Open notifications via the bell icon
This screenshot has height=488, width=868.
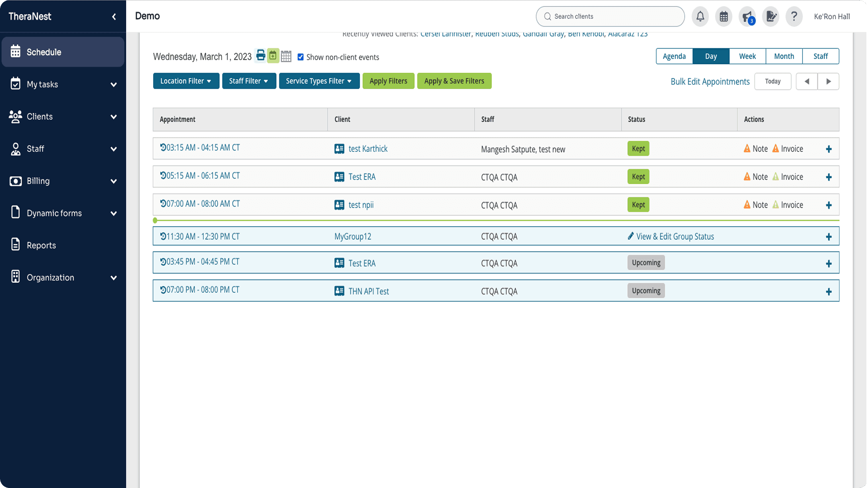tap(700, 16)
